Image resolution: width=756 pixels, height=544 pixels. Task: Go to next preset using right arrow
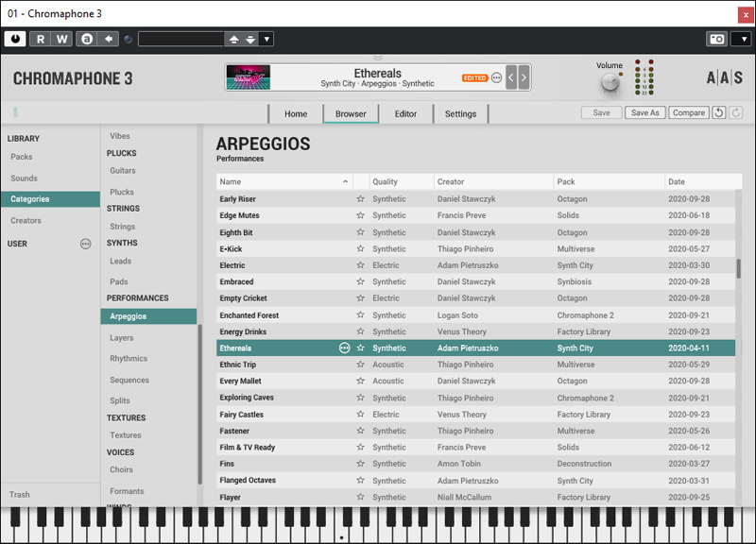point(524,77)
